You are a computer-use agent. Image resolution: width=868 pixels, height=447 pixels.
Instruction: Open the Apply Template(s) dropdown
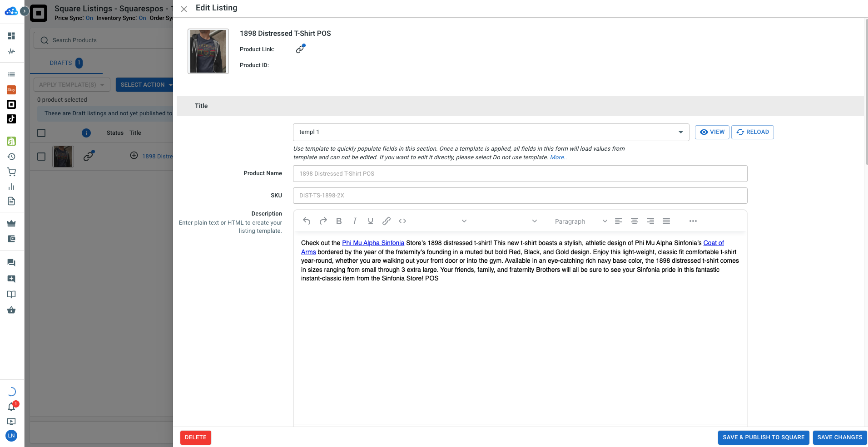click(x=72, y=85)
